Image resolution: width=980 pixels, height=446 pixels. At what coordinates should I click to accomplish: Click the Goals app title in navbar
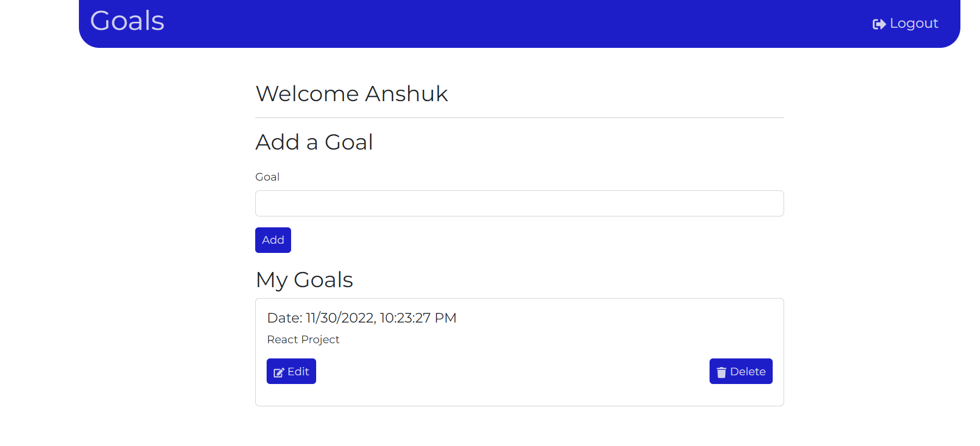point(127,20)
